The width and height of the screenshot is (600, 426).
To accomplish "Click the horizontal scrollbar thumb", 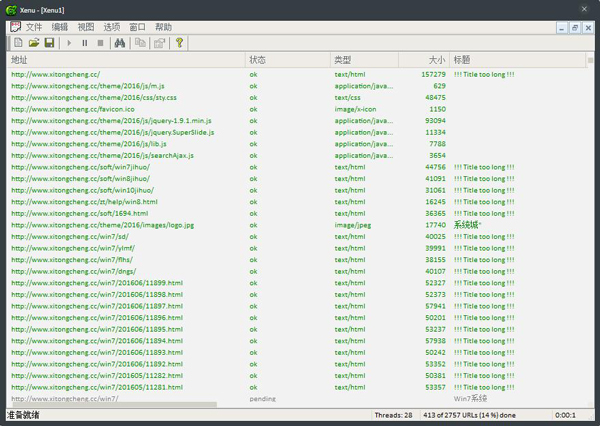I will tap(114, 405).
